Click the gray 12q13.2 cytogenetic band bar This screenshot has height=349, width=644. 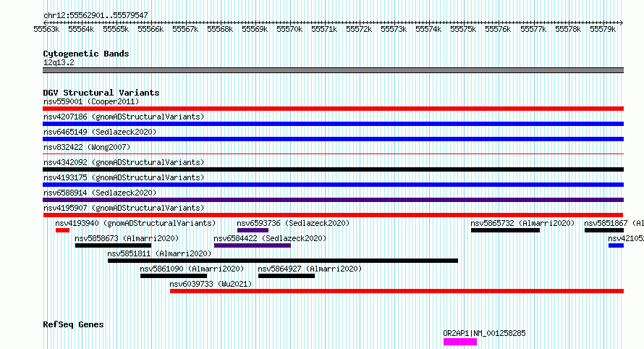[333, 70]
